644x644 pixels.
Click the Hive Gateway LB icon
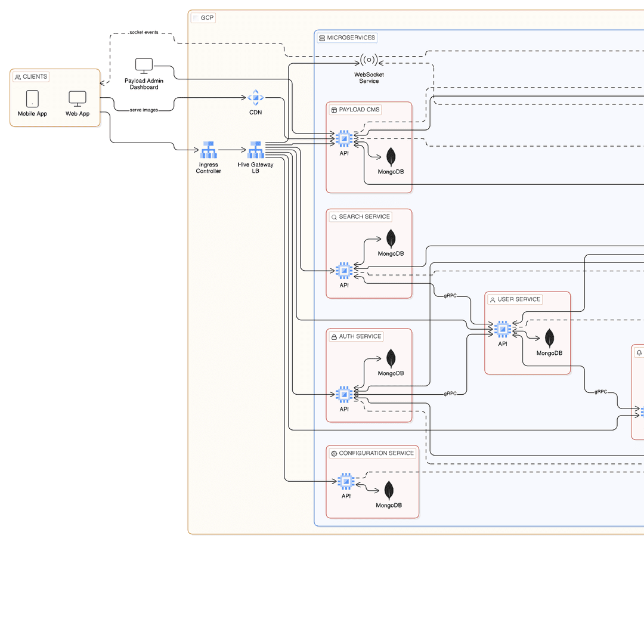tap(255, 150)
